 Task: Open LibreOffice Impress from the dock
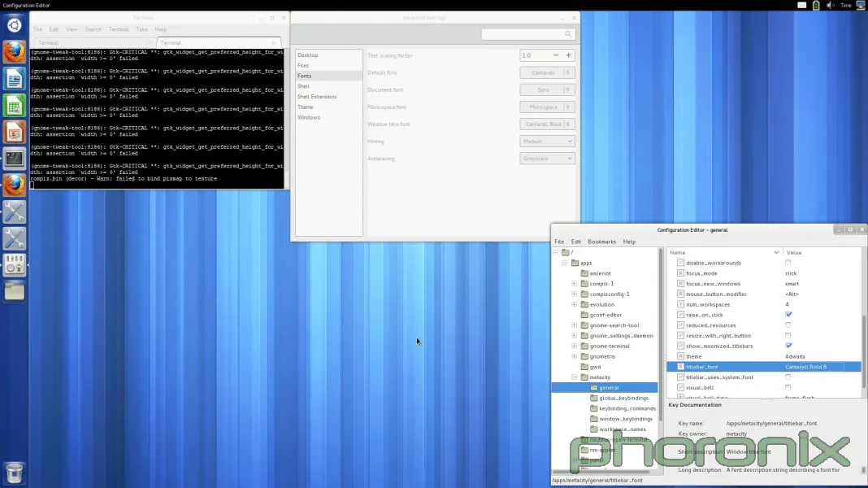click(14, 132)
